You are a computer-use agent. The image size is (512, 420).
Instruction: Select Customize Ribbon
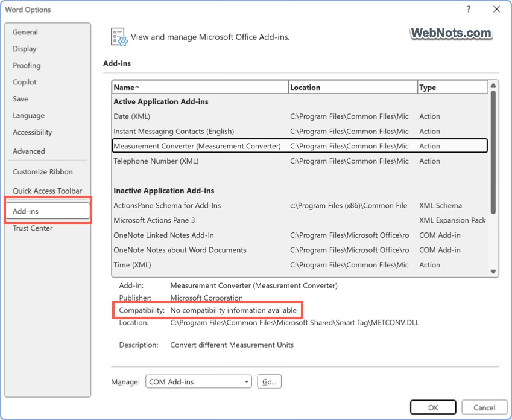pyautogui.click(x=42, y=171)
